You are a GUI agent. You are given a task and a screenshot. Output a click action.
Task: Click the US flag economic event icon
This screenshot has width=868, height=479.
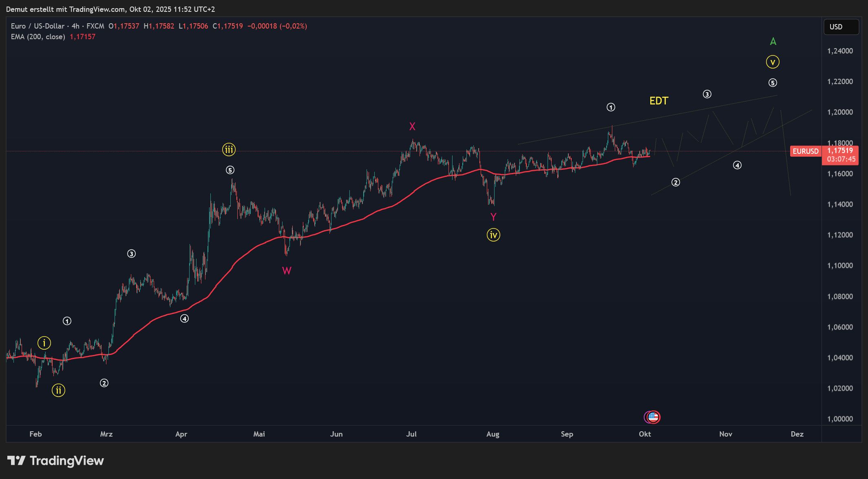[x=654, y=417]
